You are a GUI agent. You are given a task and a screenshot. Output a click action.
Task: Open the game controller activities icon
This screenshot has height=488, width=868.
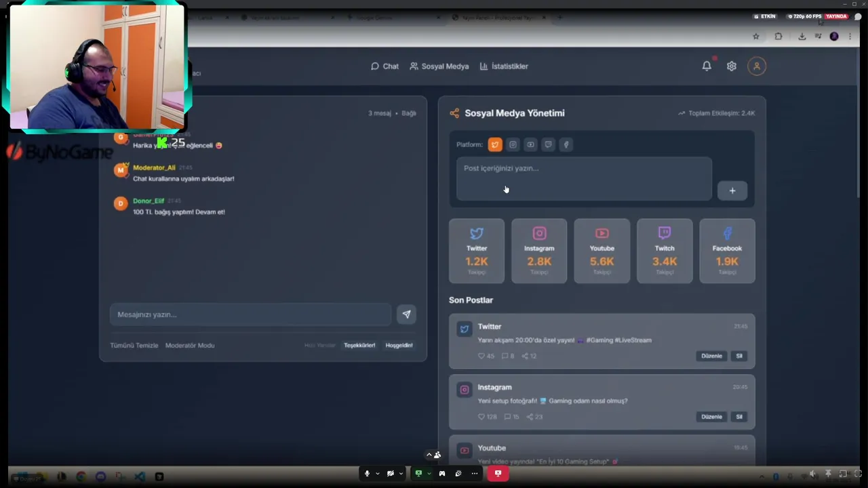pos(442,473)
